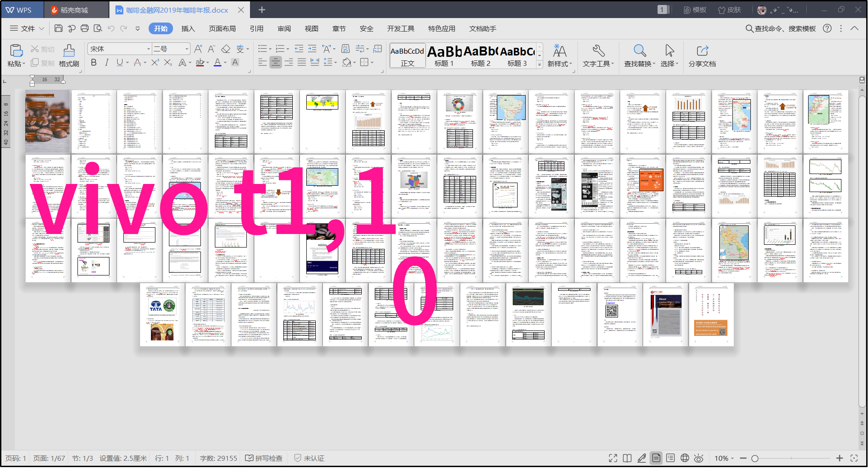Open the 审阅 (Review) tab
The width and height of the screenshot is (868, 468).
tap(284, 28)
